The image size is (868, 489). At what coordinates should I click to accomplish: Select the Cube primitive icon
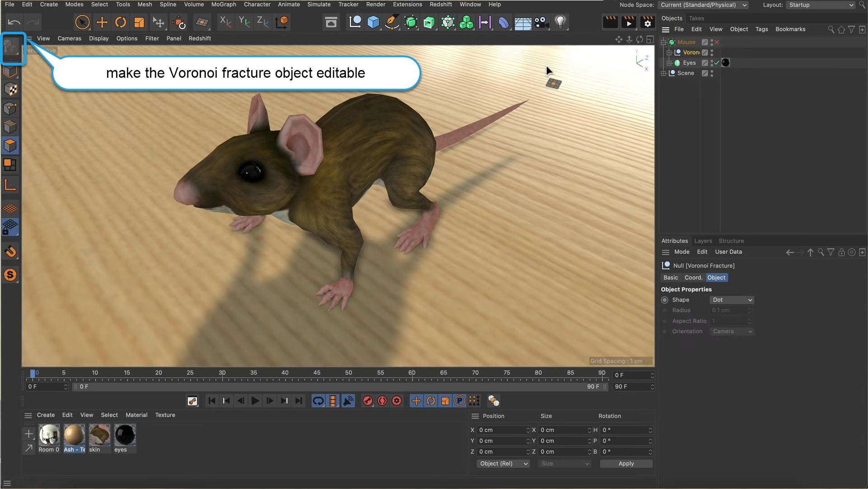tap(373, 22)
